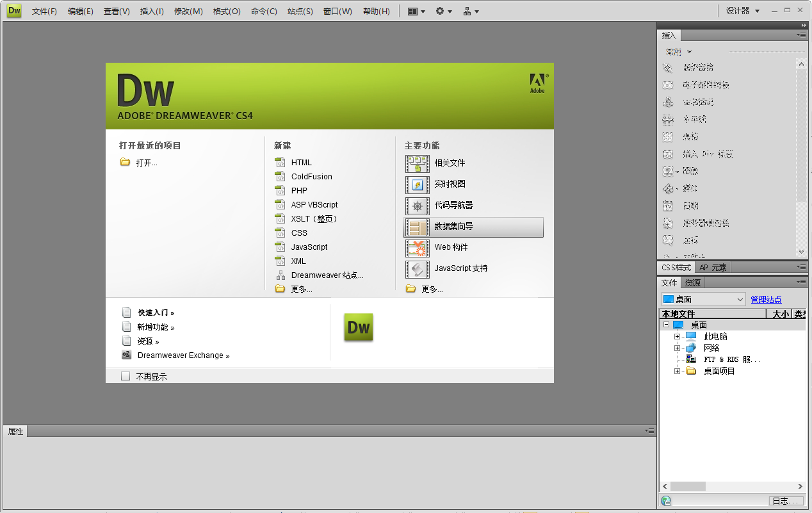Open the extend Dreamweaver gear dropdown

click(x=444, y=11)
